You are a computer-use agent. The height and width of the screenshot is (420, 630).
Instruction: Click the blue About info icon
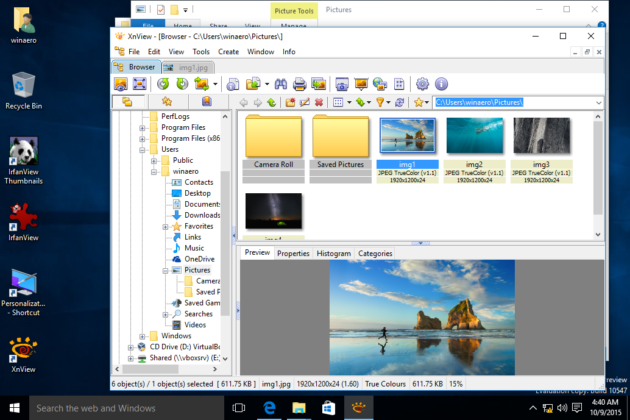pyautogui.click(x=441, y=84)
